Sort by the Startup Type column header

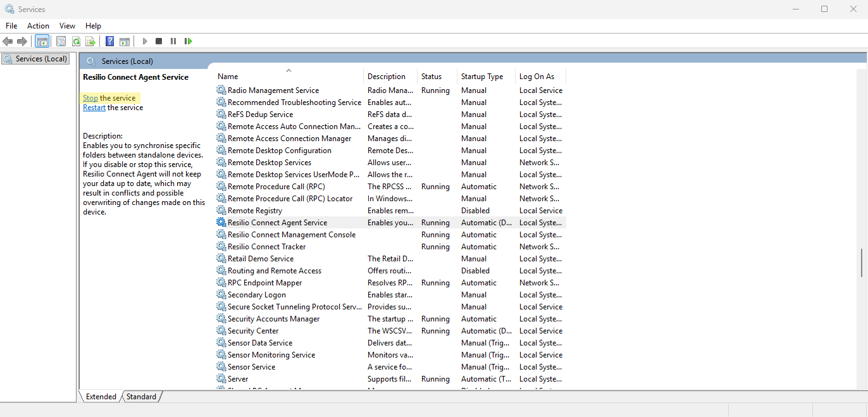(481, 77)
